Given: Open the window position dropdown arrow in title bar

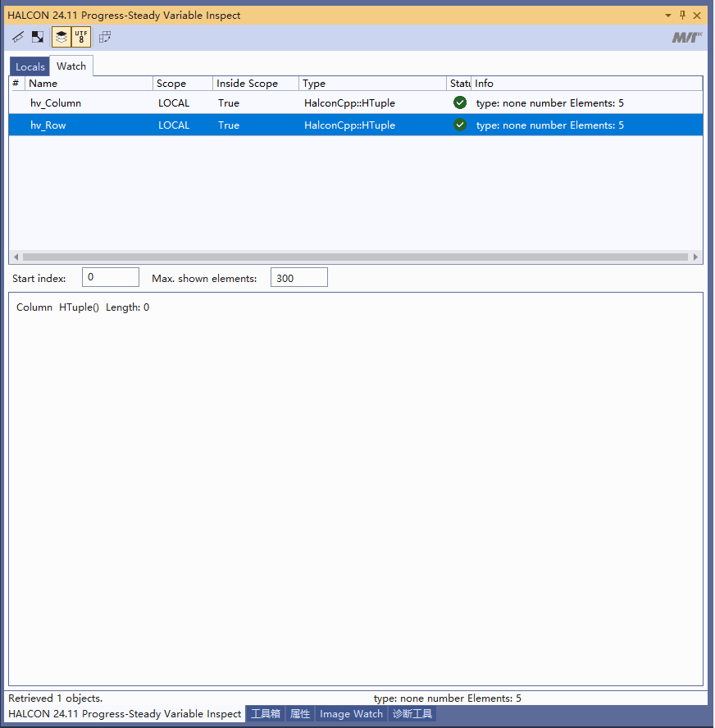Looking at the screenshot, I should point(667,16).
